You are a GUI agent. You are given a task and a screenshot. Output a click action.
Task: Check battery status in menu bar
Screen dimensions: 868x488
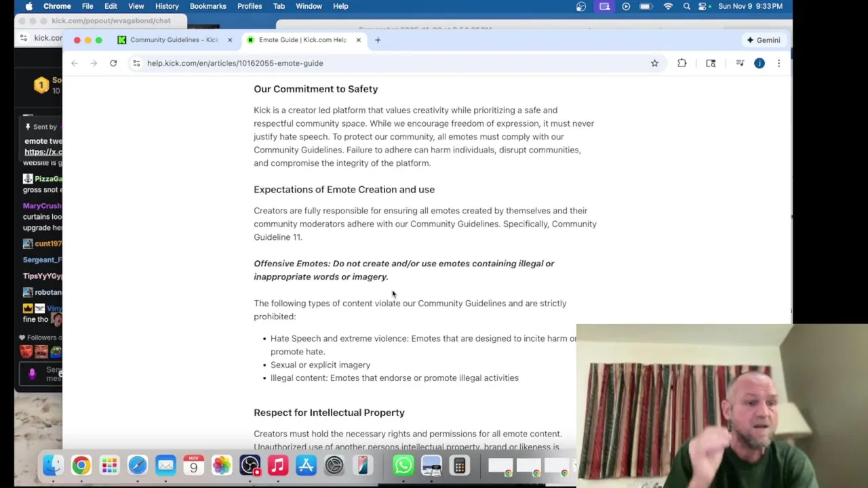tap(646, 6)
